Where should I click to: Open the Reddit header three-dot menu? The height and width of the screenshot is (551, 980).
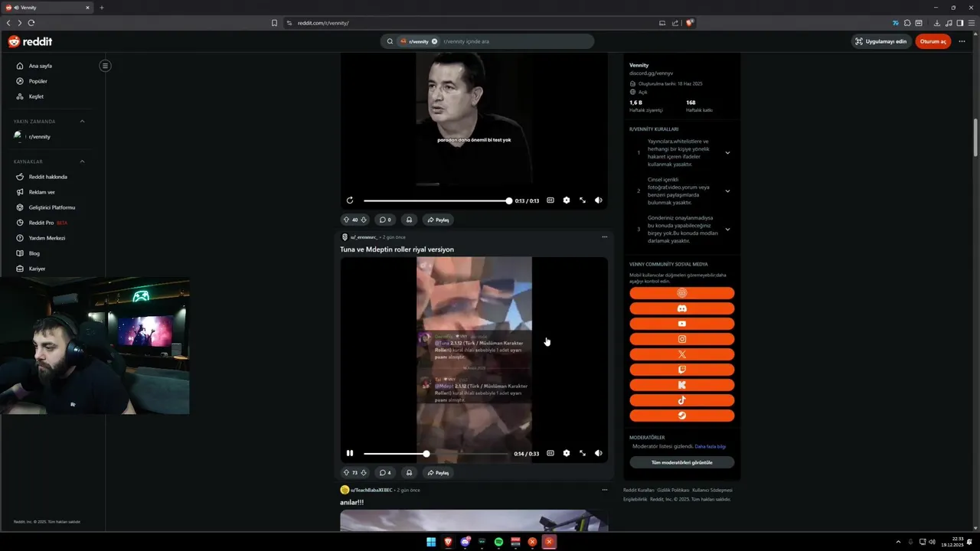coord(962,41)
